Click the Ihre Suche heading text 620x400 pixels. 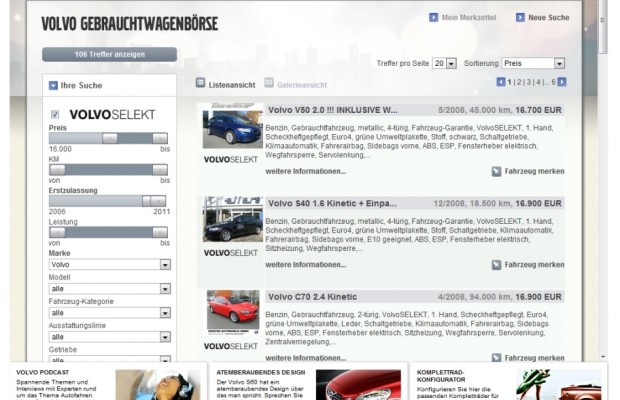[81, 85]
